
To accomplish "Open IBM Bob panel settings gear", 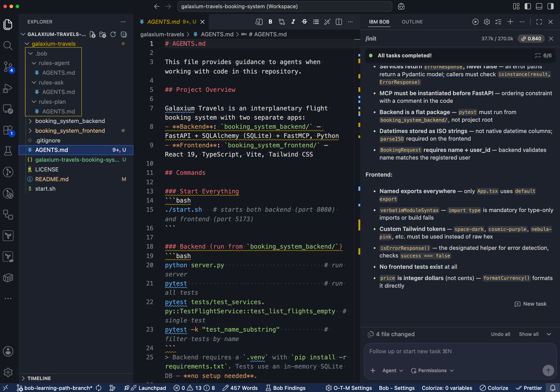I will click(x=487, y=22).
